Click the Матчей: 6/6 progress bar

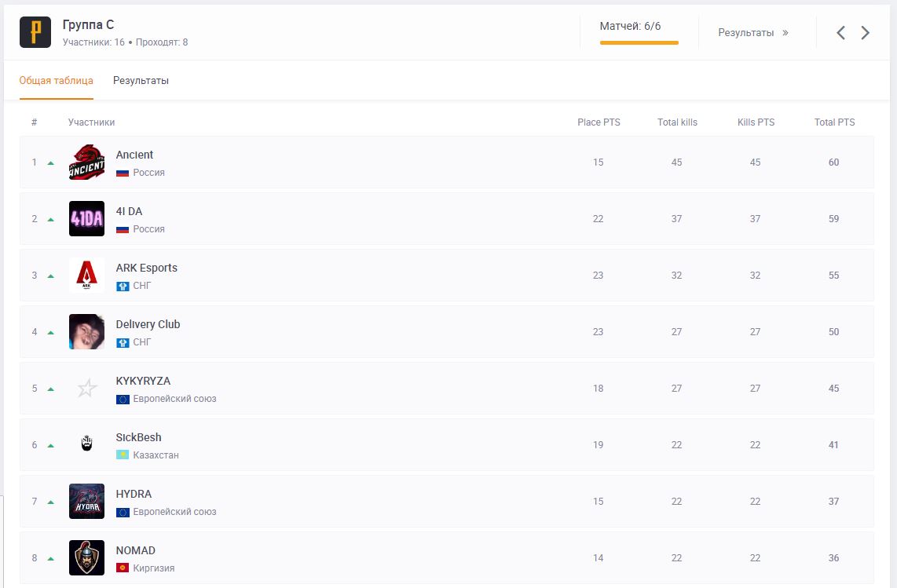639,42
